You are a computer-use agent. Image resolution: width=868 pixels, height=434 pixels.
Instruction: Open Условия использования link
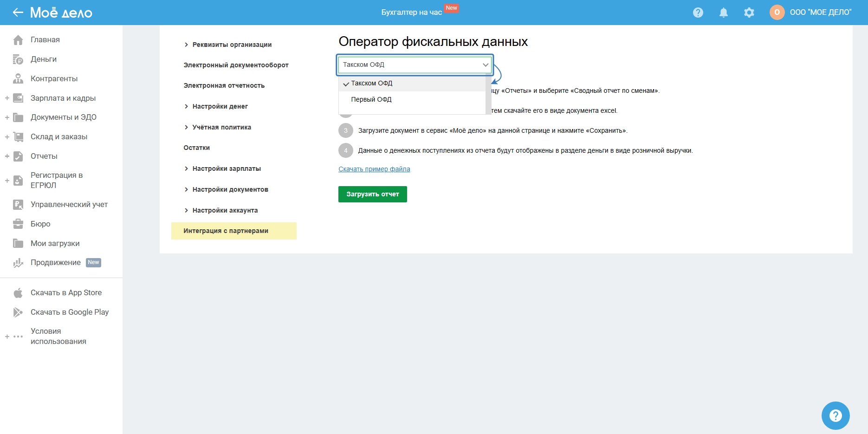click(58, 337)
